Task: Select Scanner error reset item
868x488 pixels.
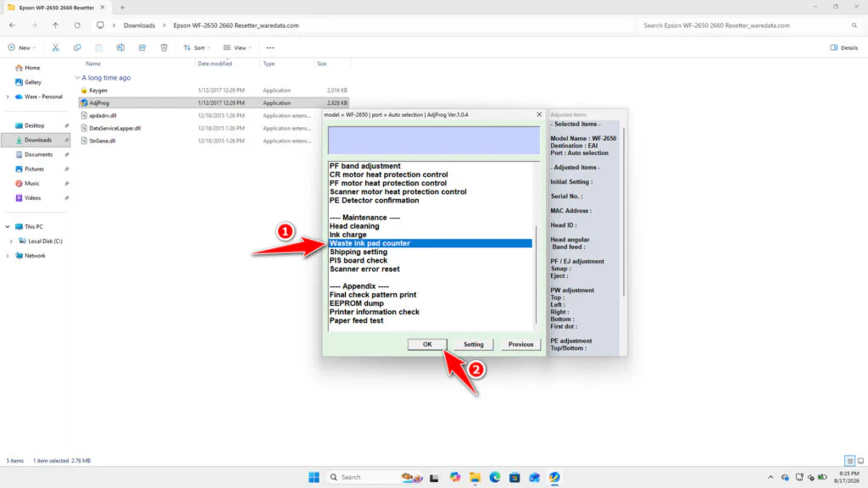Action: coord(364,269)
